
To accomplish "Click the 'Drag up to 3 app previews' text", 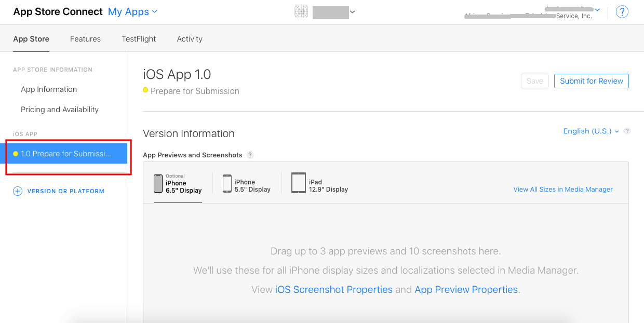I will click(x=386, y=251).
